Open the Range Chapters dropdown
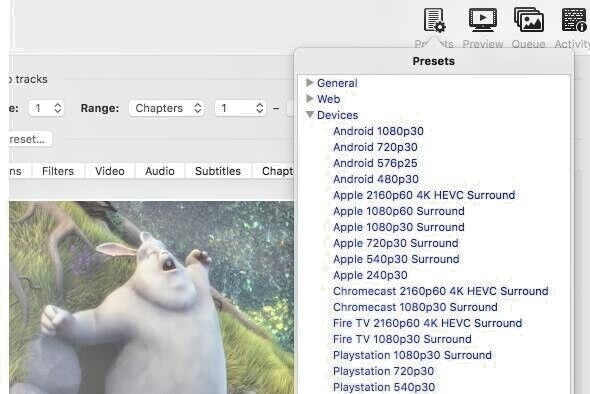Viewport: 590px width, 394px height. tap(167, 108)
